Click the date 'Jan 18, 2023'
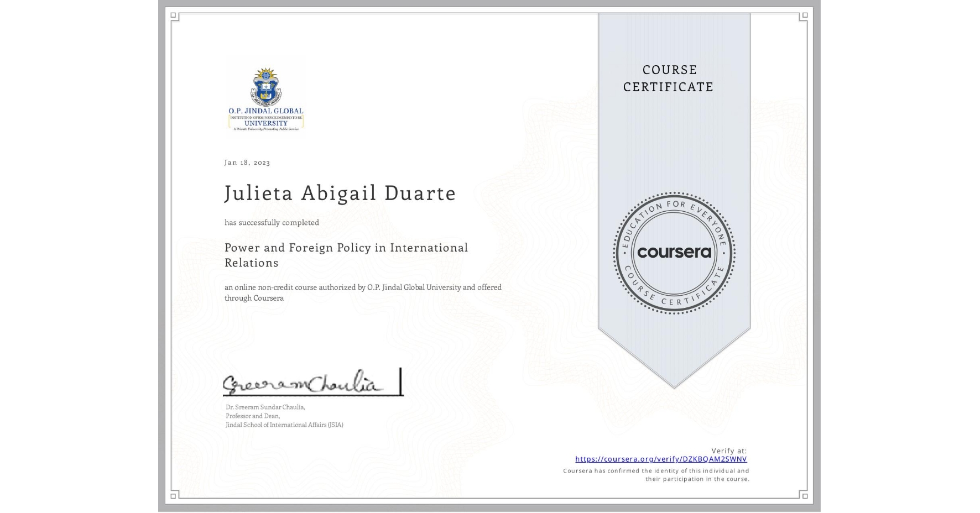 (247, 162)
